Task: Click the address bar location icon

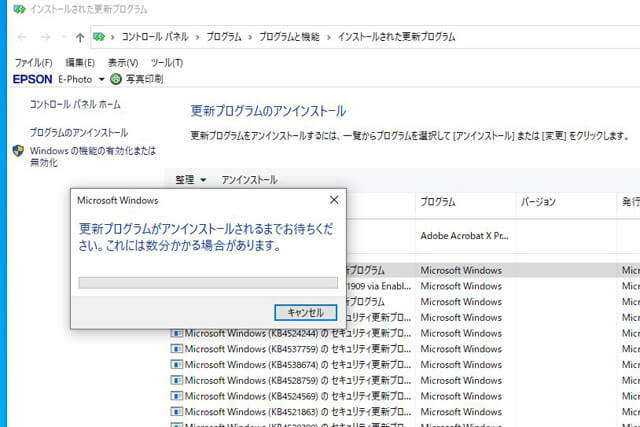Action: (99, 37)
